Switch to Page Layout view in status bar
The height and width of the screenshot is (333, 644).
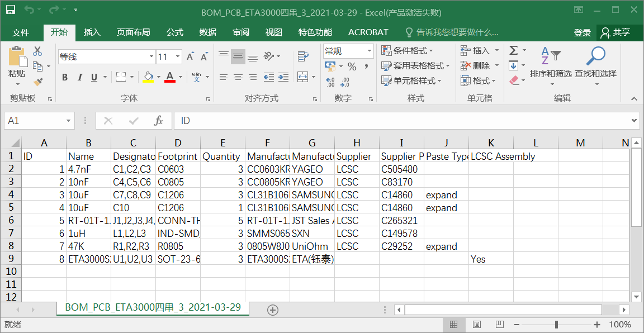(476, 325)
